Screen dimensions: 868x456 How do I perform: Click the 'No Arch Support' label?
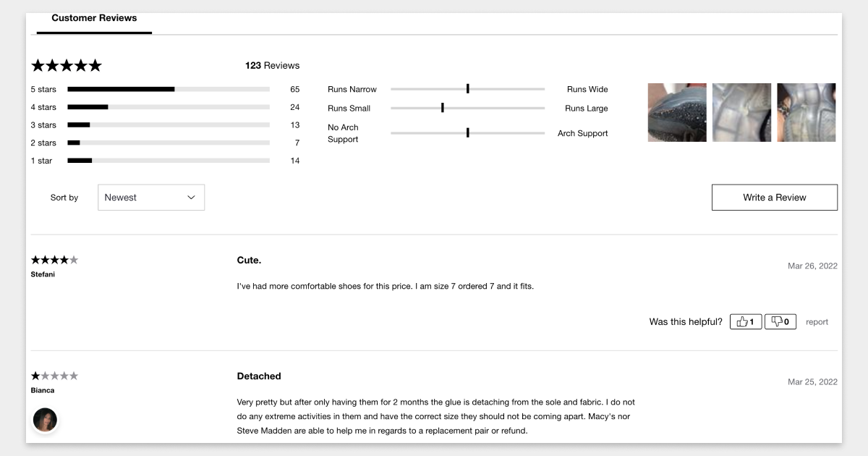(343, 133)
